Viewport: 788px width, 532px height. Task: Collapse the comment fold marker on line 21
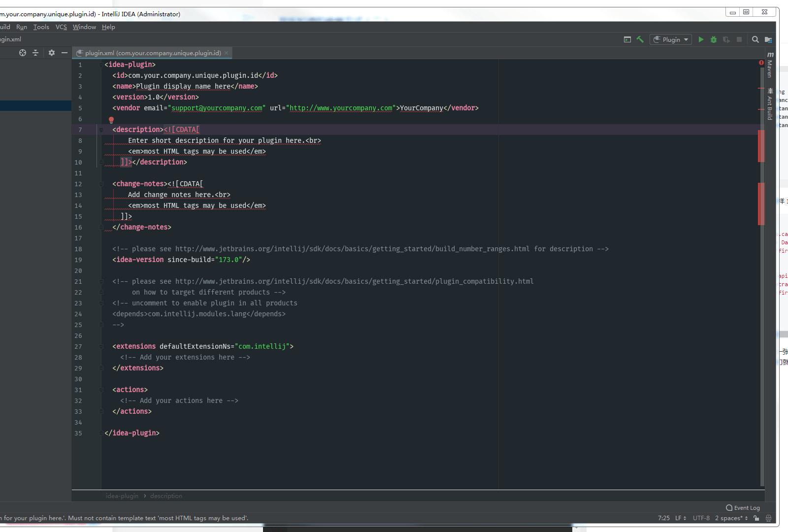coord(101,281)
